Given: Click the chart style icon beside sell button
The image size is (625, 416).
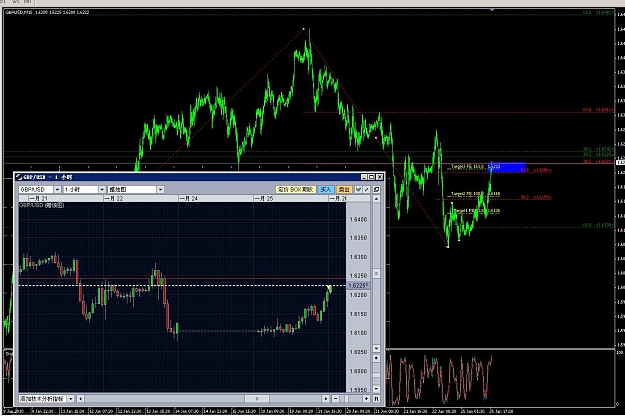Looking at the screenshot, I should [x=358, y=190].
